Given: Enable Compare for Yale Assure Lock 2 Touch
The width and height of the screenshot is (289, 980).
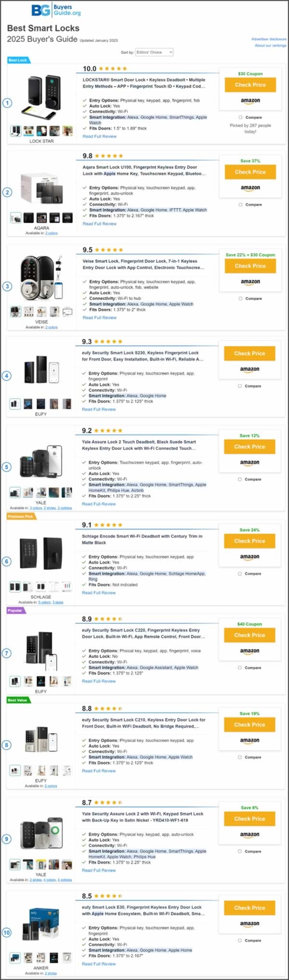Looking at the screenshot, I should coord(240,479).
